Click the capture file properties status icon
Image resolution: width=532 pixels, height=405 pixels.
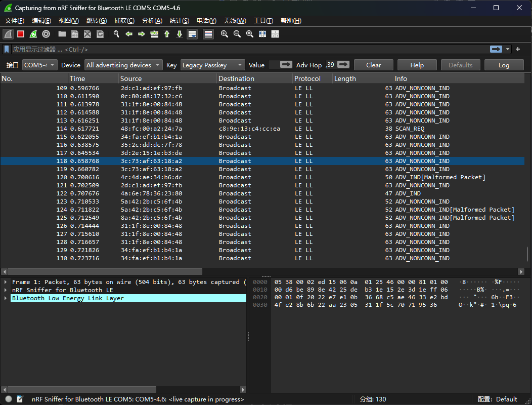20,399
